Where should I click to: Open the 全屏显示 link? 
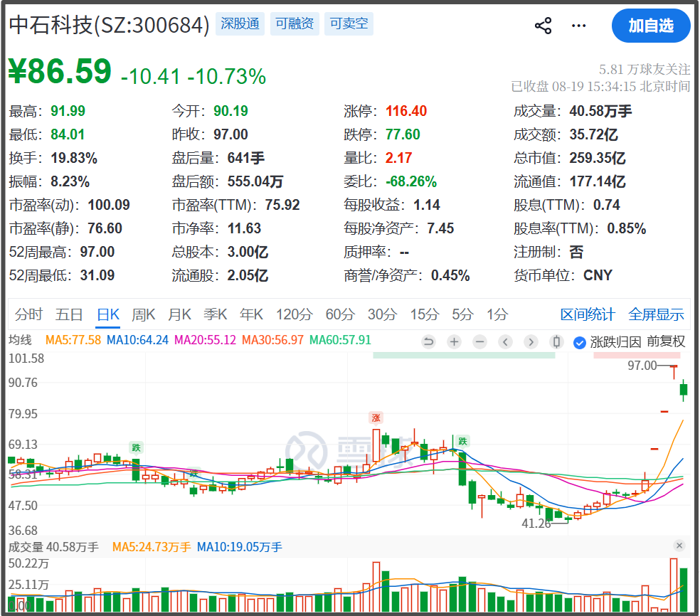coord(656,314)
